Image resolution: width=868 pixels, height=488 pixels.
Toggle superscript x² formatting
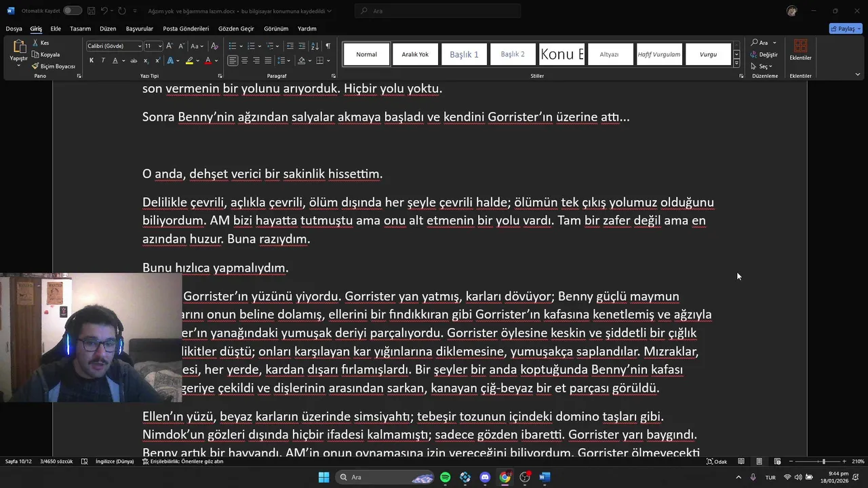(x=157, y=60)
